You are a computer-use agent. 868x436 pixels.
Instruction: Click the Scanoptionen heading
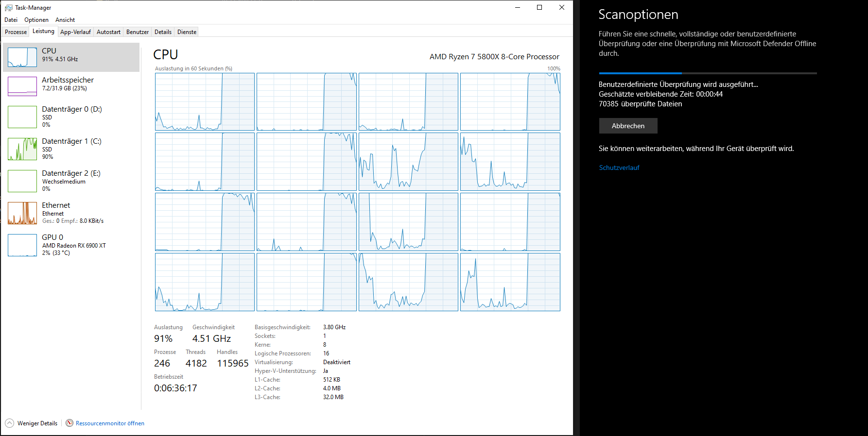[638, 15]
